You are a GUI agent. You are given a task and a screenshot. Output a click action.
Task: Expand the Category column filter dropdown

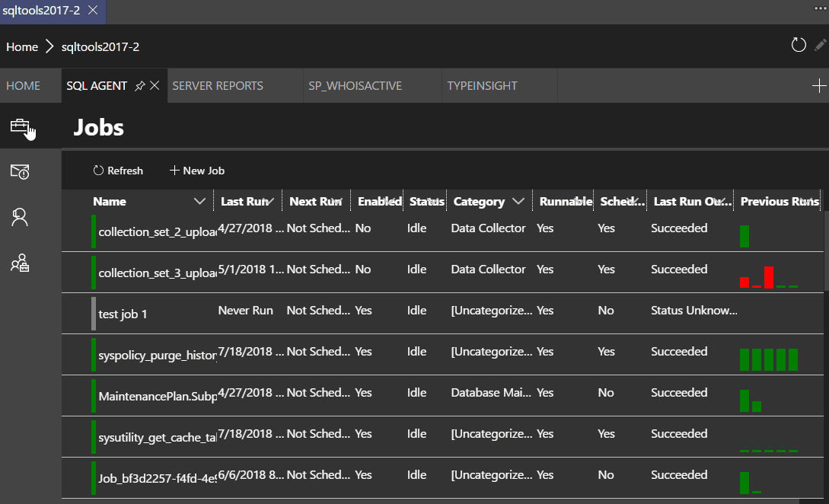pyautogui.click(x=518, y=202)
